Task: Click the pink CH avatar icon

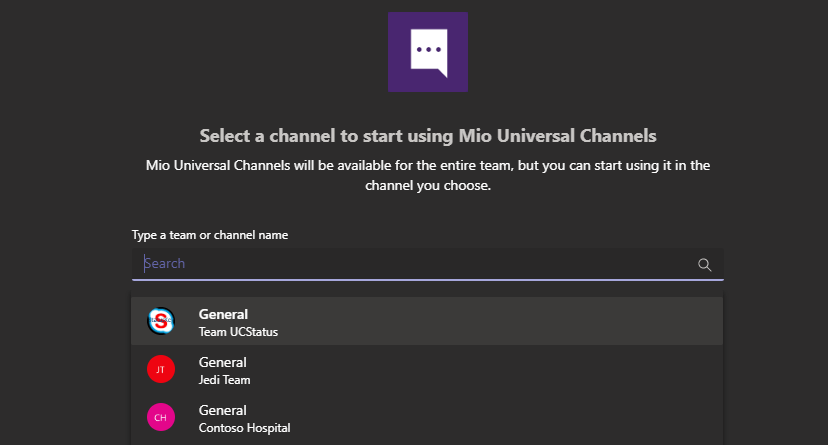Action: point(161,417)
